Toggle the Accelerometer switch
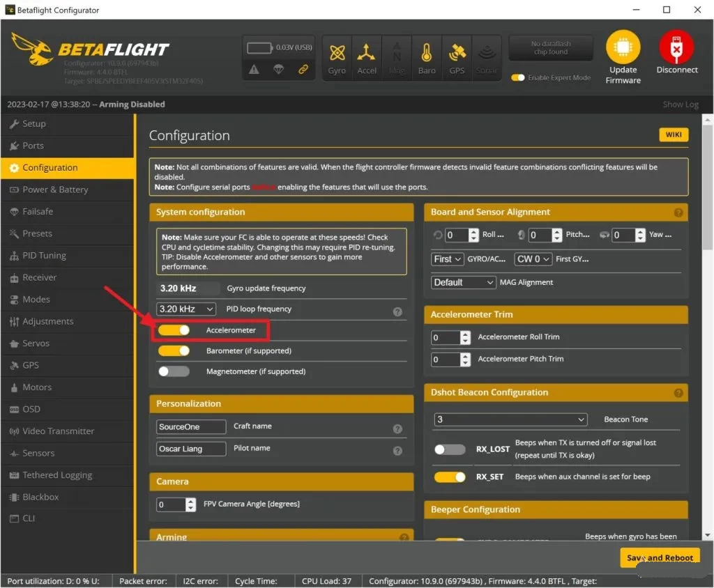The height and width of the screenshot is (588, 714). [174, 330]
